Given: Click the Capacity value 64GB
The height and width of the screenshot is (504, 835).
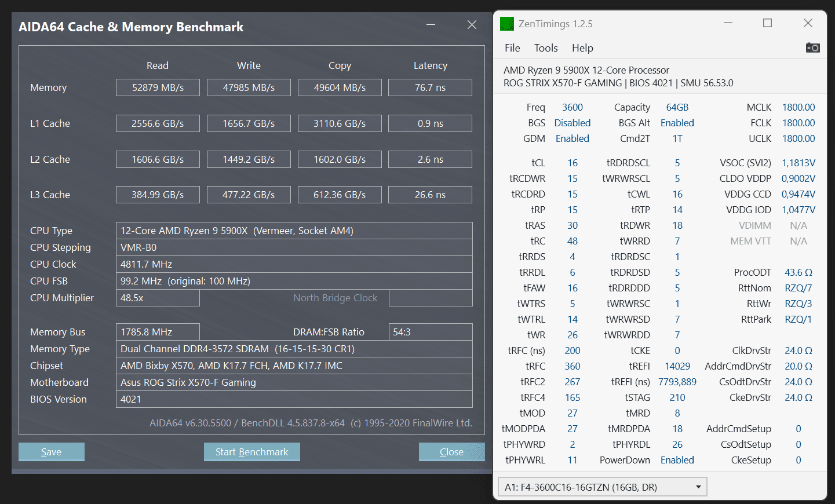Looking at the screenshot, I should (677, 107).
